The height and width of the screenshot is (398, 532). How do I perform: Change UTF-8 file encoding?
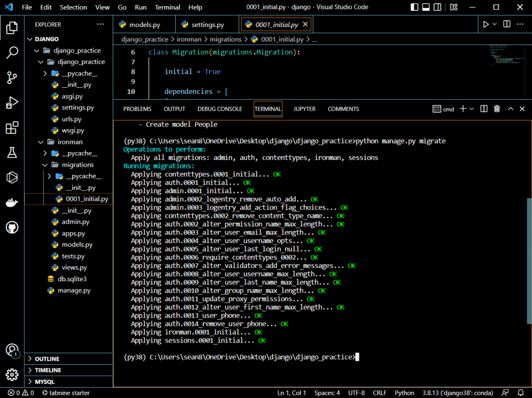click(356, 393)
